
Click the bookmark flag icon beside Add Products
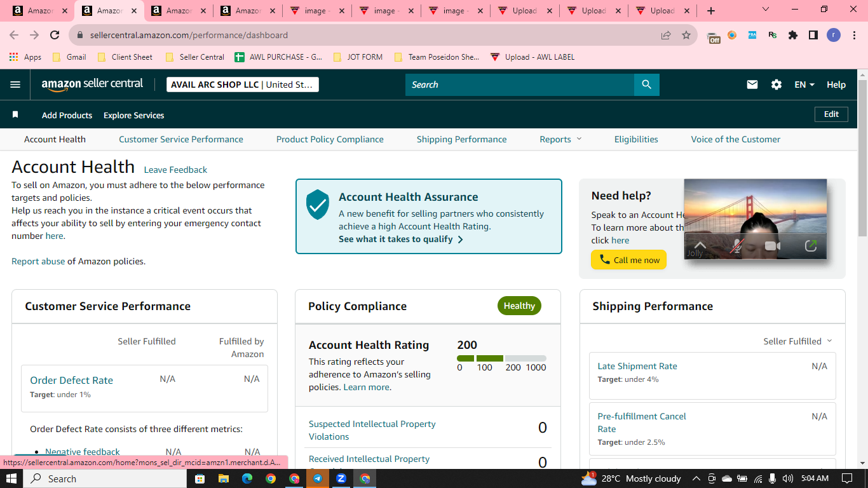[x=15, y=115]
